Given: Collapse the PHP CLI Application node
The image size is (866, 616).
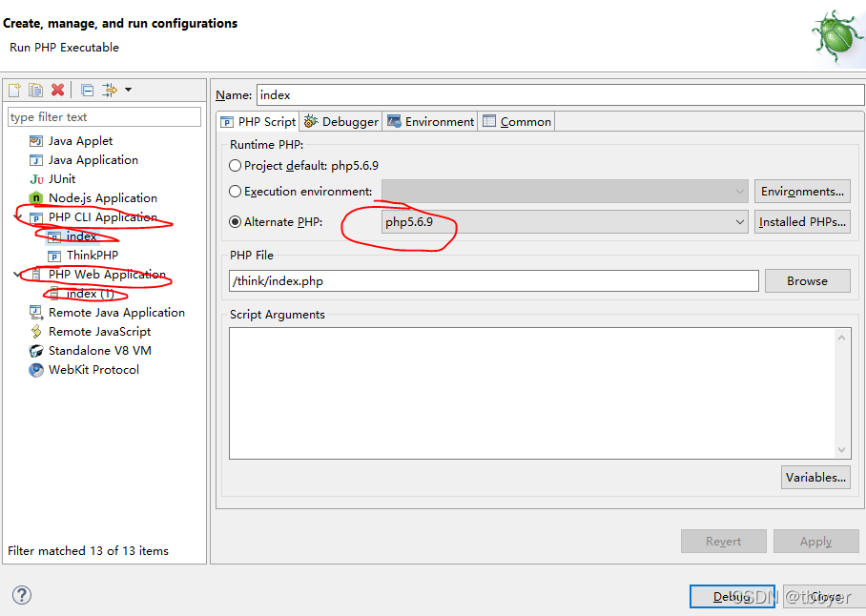Looking at the screenshot, I should click(x=18, y=217).
